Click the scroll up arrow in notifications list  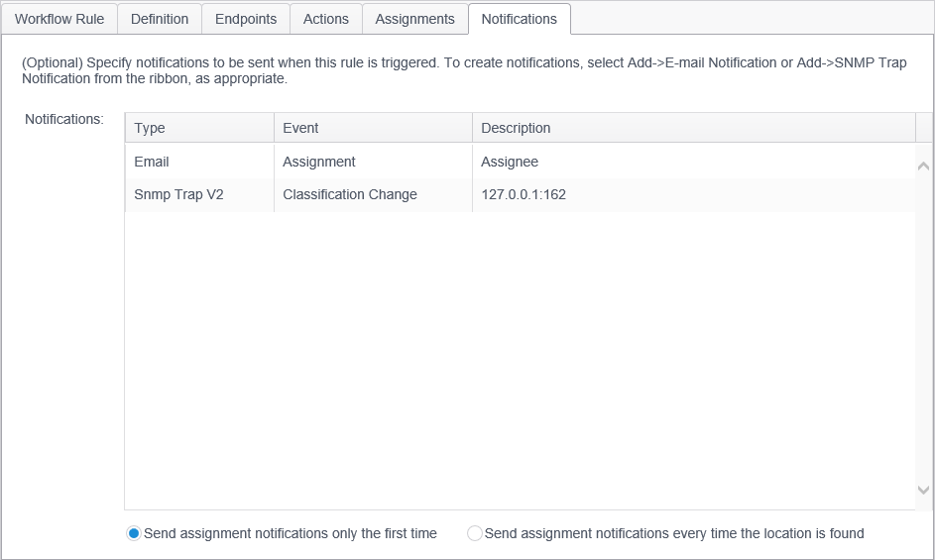[924, 167]
